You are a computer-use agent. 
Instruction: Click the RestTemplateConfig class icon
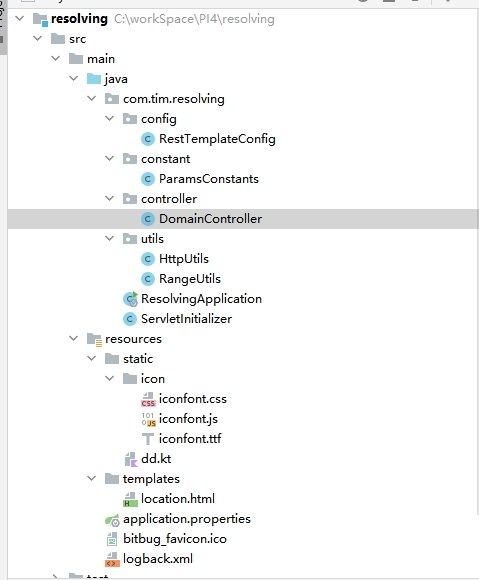point(148,139)
